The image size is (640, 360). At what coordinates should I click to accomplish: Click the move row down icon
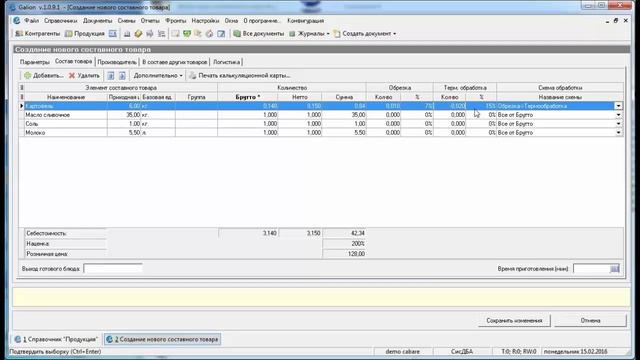[x=122, y=76]
